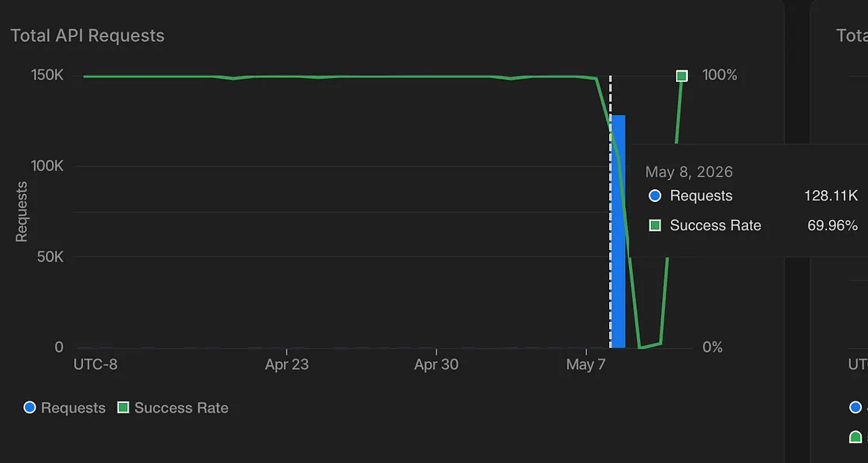868x463 pixels.
Task: Click the blue Requests circle icon in tooltip
Action: coord(655,196)
